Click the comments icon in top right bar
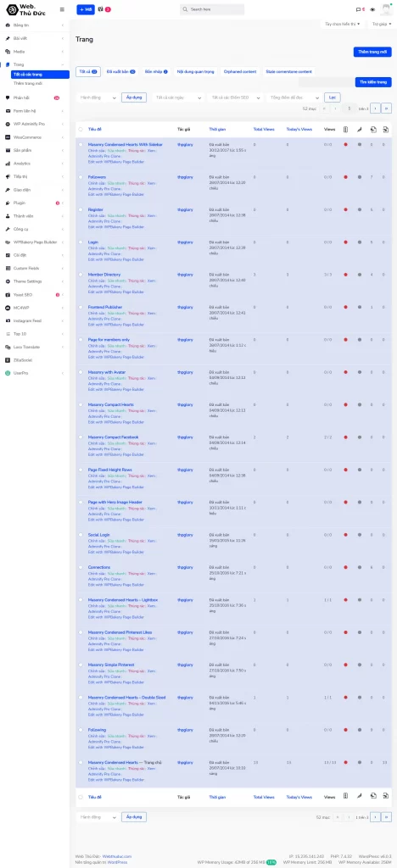The height and width of the screenshot is (868, 397). 358,9
